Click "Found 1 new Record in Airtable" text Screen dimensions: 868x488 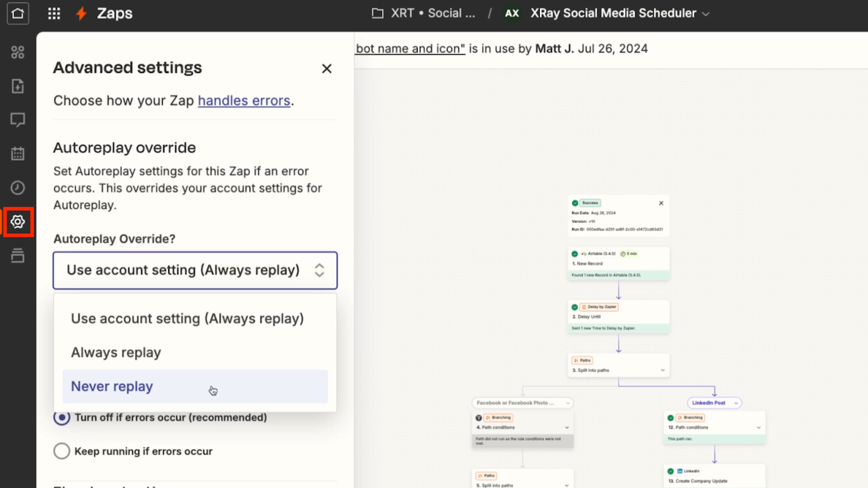tap(606, 275)
